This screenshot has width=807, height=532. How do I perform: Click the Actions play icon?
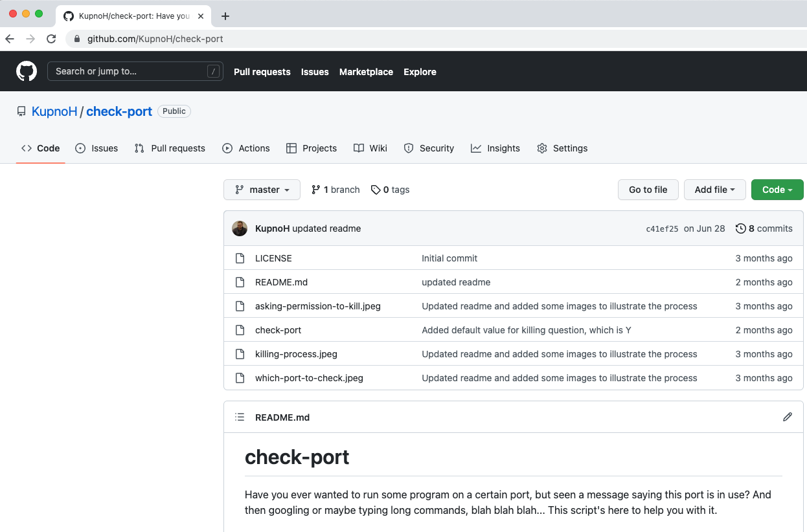227,148
